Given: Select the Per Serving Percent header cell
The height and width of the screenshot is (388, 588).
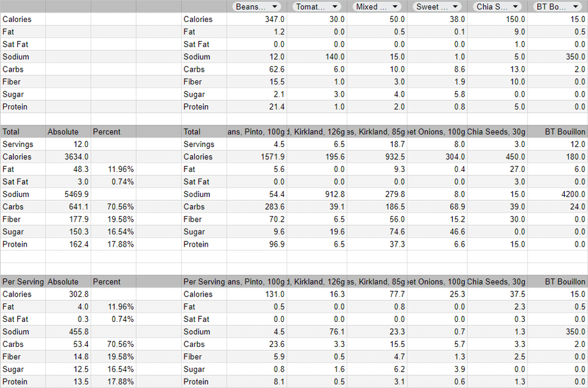Looking at the screenshot, I should tap(113, 282).
